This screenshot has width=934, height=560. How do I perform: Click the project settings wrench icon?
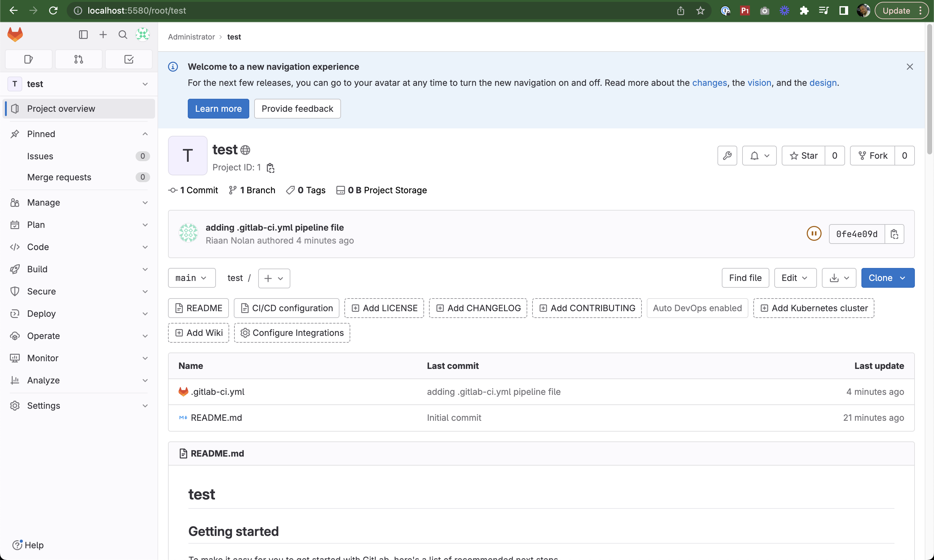tap(727, 156)
